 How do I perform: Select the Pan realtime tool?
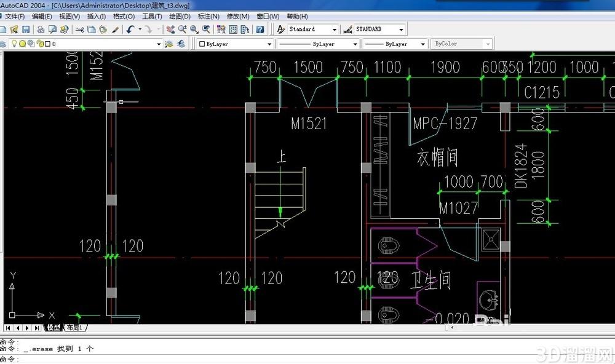[x=170, y=30]
